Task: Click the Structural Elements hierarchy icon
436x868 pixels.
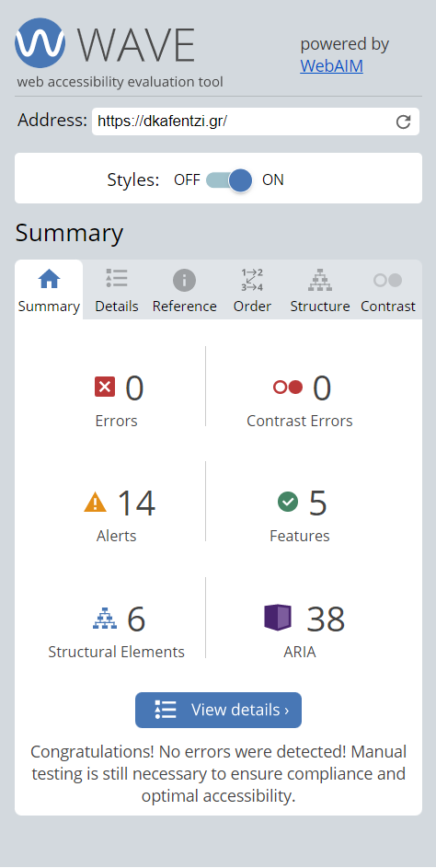Action: (105, 619)
